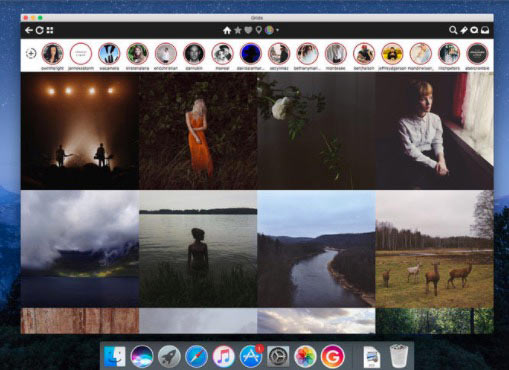Open the abercrombie story
Screen dimensions: 509x370
[477, 53]
